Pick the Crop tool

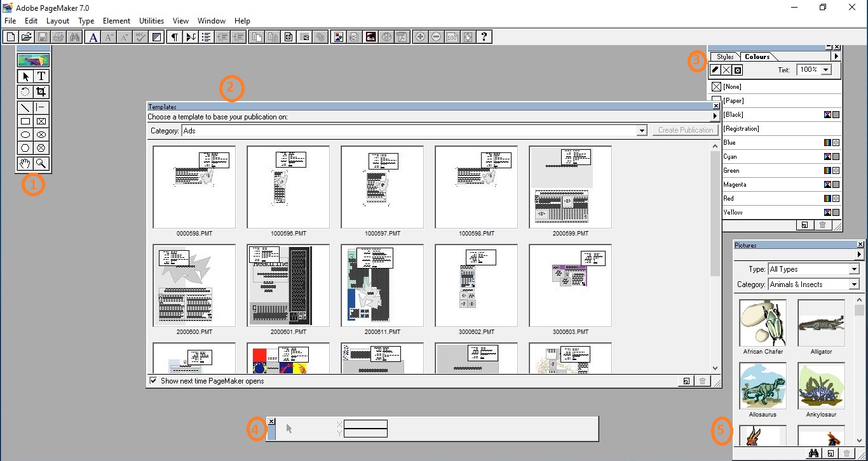point(41,91)
